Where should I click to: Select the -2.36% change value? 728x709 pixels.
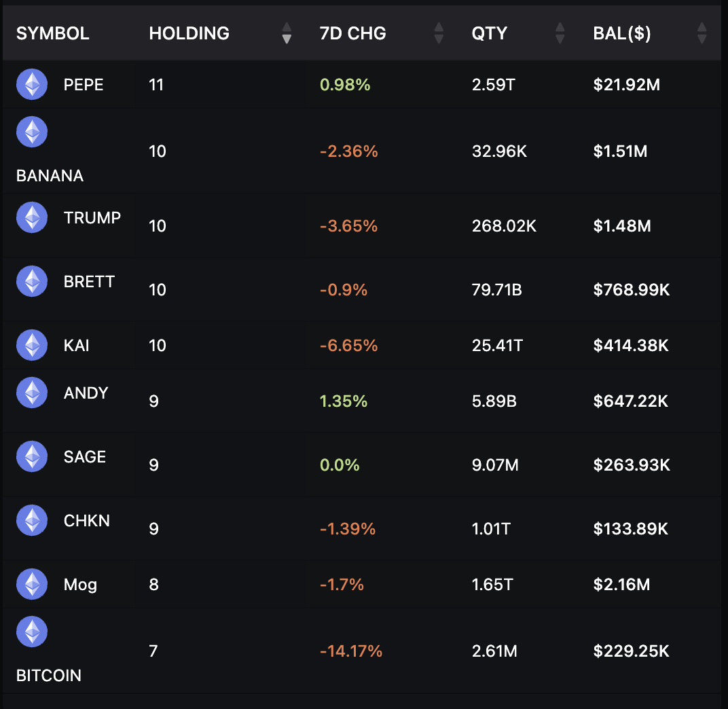tap(348, 151)
